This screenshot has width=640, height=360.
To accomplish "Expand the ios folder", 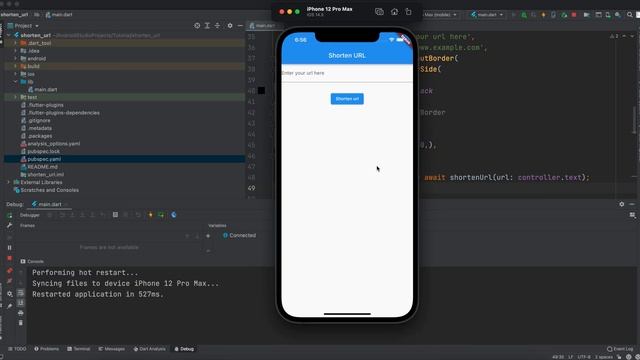I will point(16,74).
